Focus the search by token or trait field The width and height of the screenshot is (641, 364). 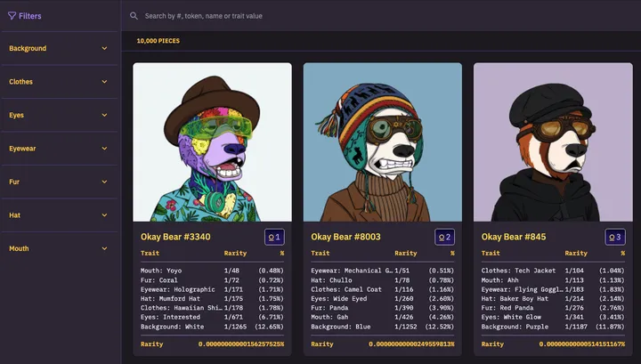click(x=356, y=16)
